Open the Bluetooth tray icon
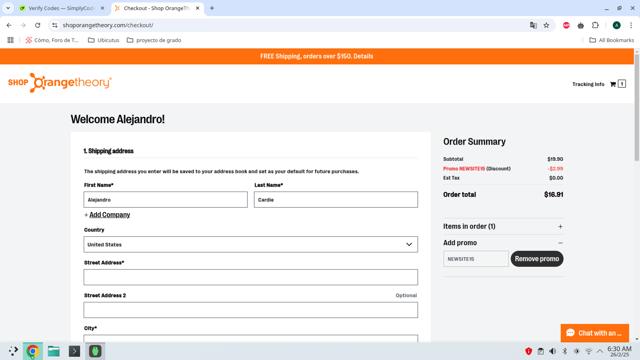The width and height of the screenshot is (640, 360). [x=564, y=351]
